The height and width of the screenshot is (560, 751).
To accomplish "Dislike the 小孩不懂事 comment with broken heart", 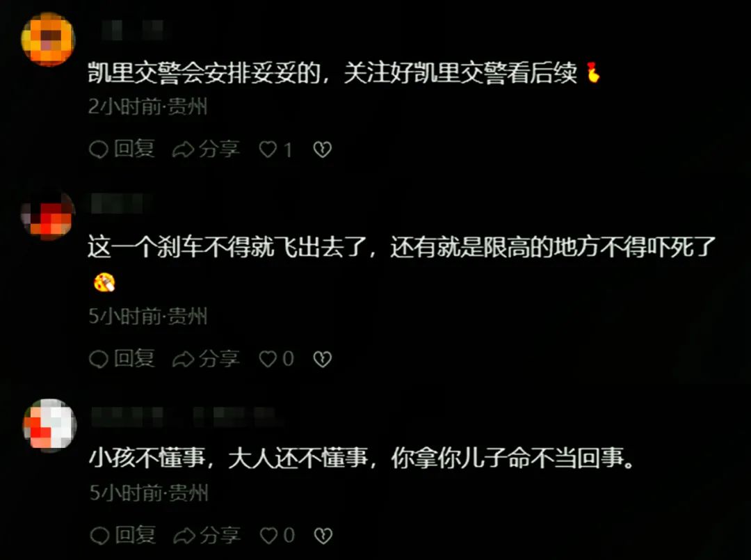I will (x=323, y=536).
